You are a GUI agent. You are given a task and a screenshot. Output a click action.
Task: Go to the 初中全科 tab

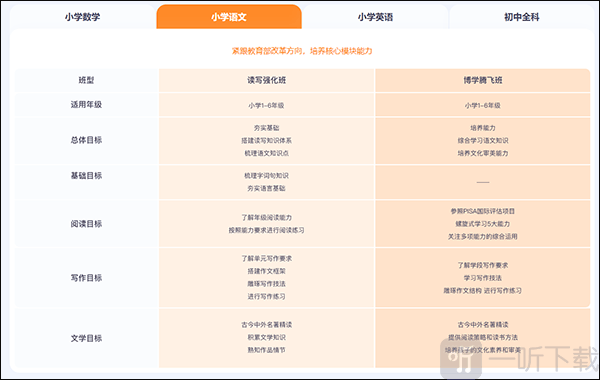click(522, 17)
